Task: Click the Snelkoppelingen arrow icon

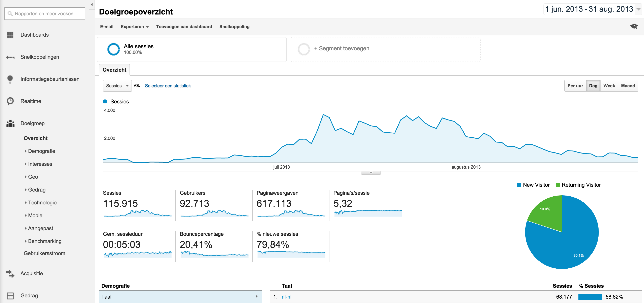Action: 10,57
